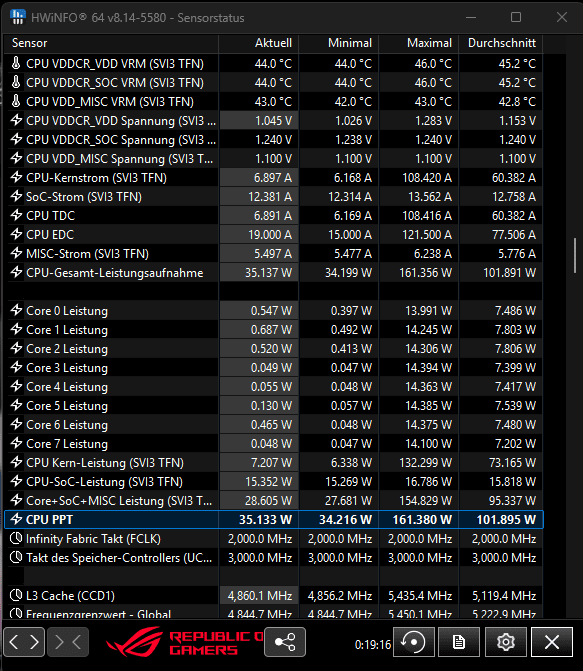Click thermometer icon of CPU VDDCR_SOC VRM
The image size is (583, 671).
(x=16, y=82)
